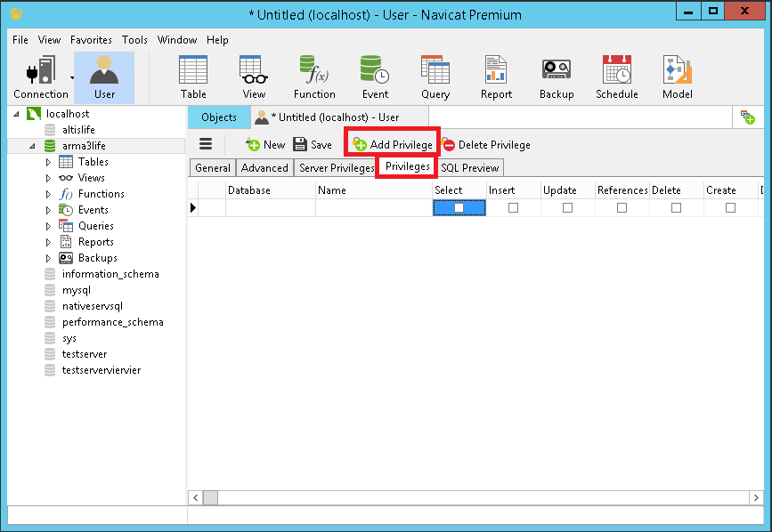This screenshot has width=772, height=532.
Task: Open the Model designer icon
Action: pos(677,77)
